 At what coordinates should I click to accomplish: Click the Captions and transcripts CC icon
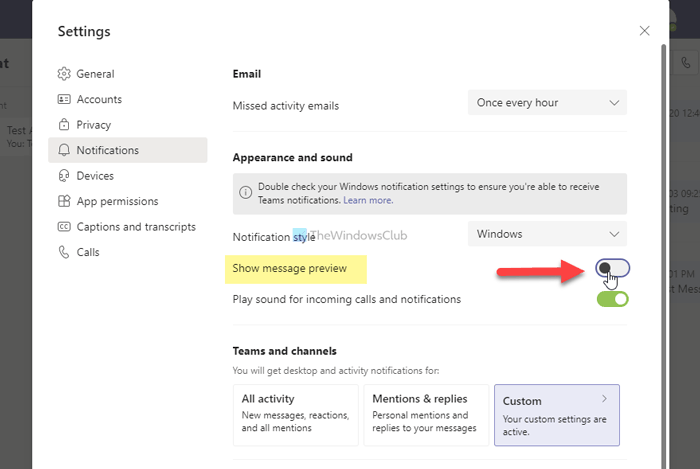(x=65, y=227)
